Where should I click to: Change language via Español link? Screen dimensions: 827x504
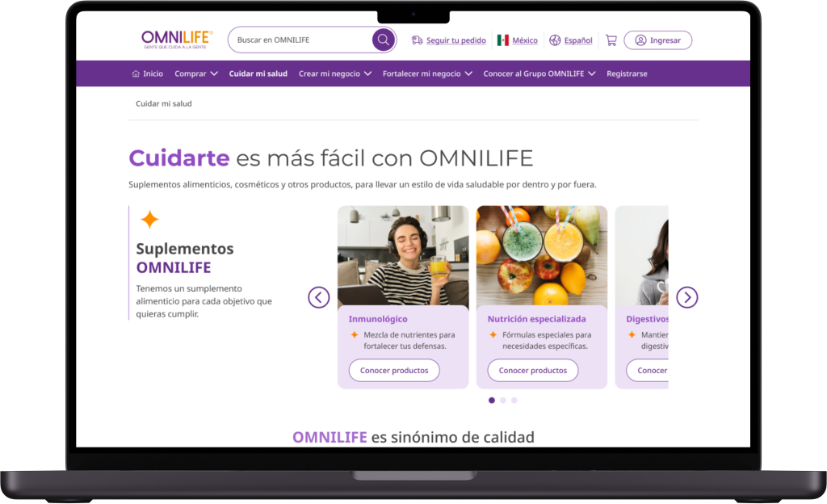[x=578, y=40]
